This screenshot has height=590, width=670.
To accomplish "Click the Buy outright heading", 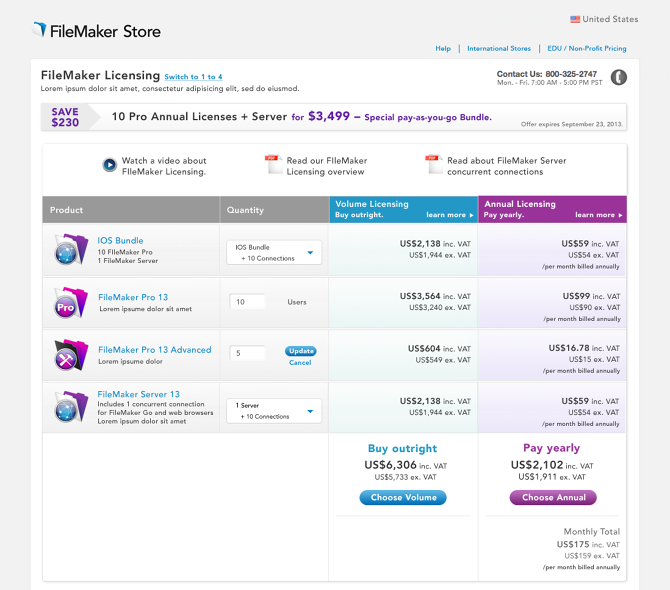I will 403,448.
